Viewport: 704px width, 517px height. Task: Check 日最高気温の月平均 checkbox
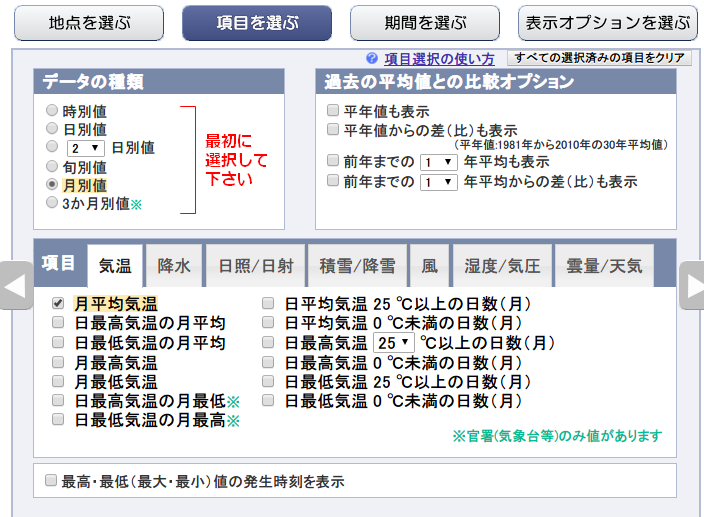point(58,322)
